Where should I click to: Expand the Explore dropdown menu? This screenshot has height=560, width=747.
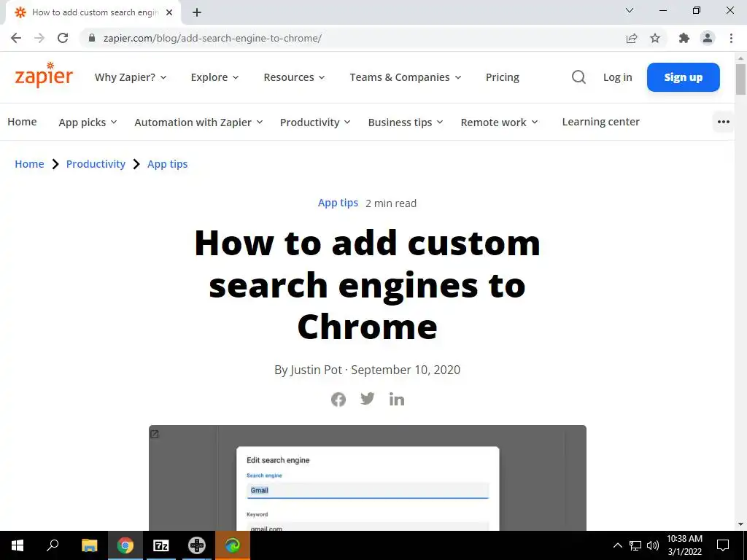(x=215, y=77)
